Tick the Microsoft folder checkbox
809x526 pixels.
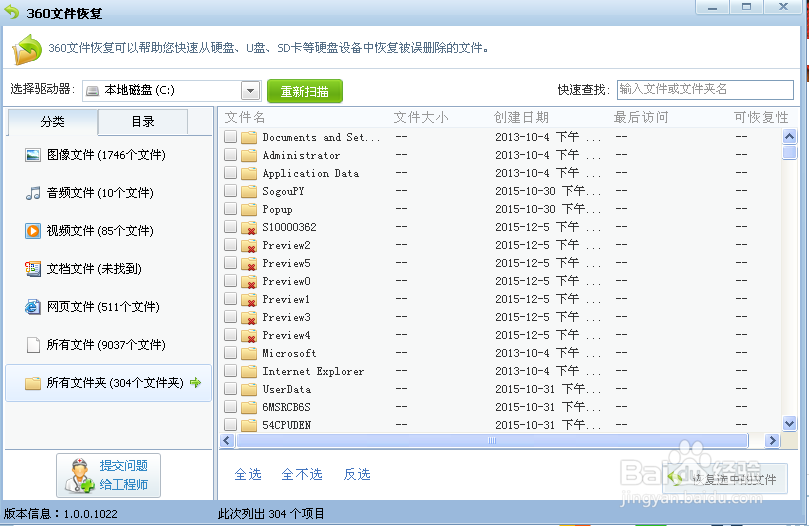pyautogui.click(x=231, y=353)
